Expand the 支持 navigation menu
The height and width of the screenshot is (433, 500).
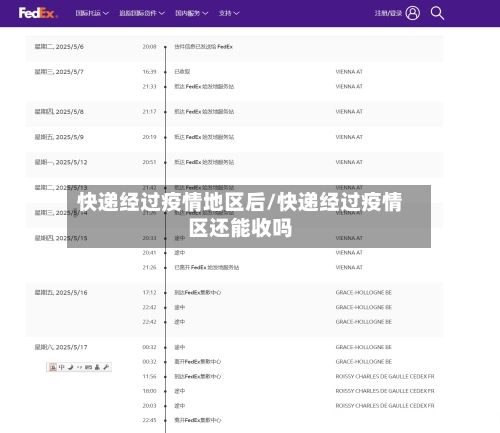click(x=229, y=13)
